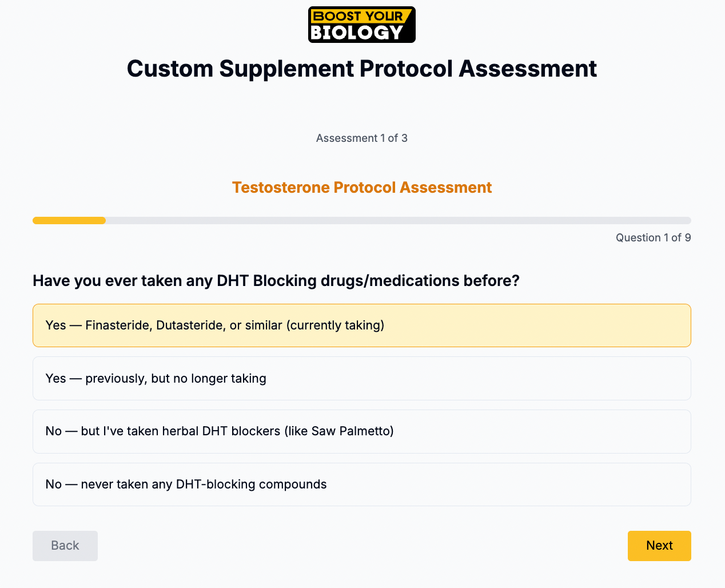Click the 'Assessment 1 of 3' label
Viewport: 725px width, 588px height.
pos(362,138)
